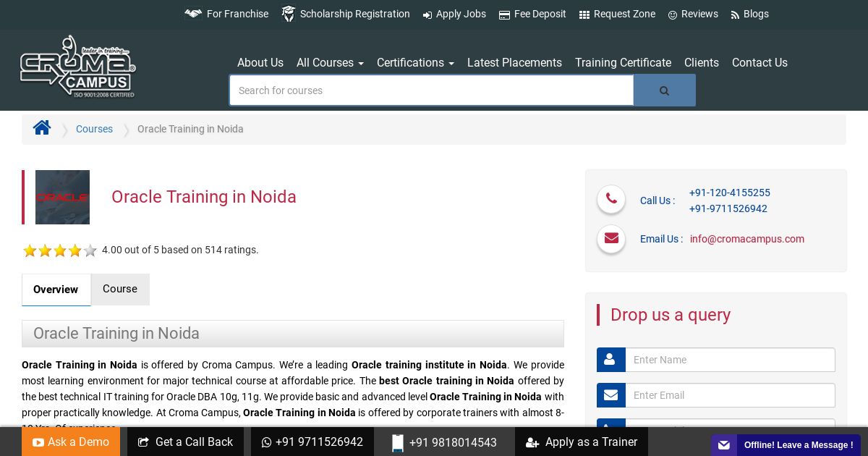Click the video icon on Ask a Demo
868x456 pixels.
tap(38, 442)
